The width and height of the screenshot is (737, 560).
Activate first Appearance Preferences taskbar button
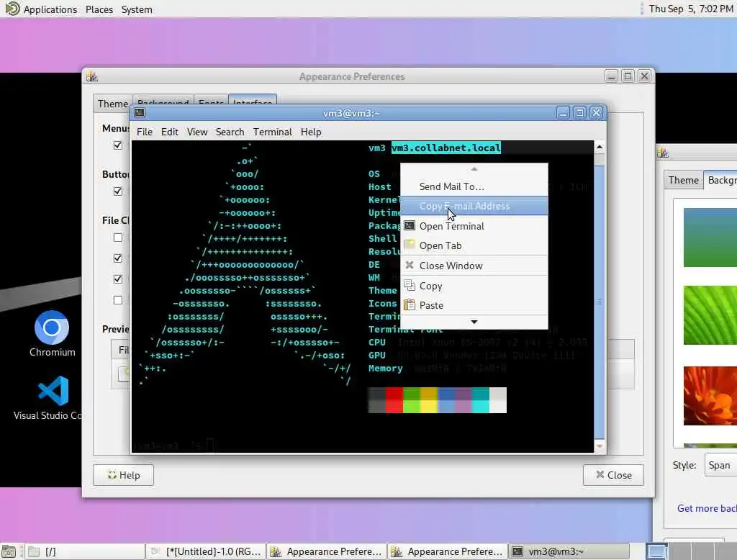[327, 551]
